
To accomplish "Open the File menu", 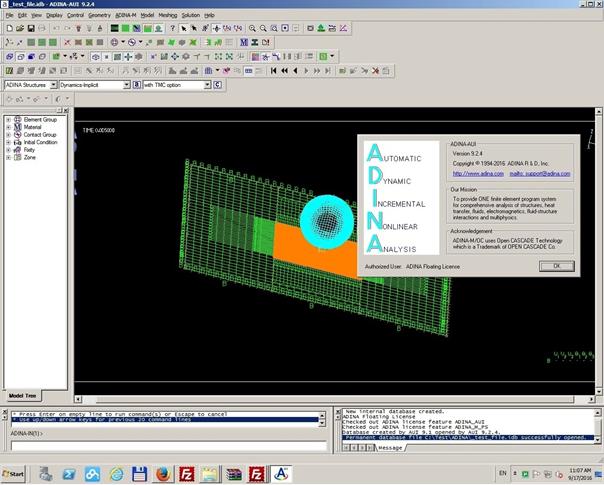I will click(x=10, y=15).
